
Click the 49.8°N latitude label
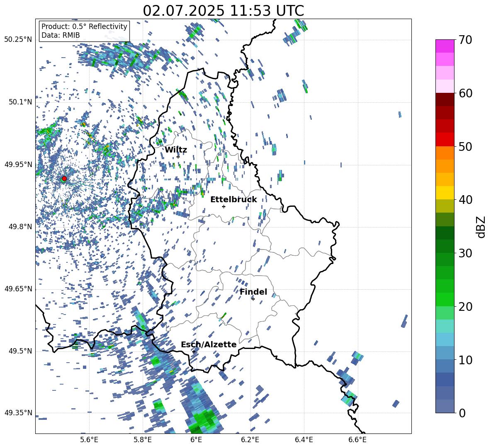point(20,227)
